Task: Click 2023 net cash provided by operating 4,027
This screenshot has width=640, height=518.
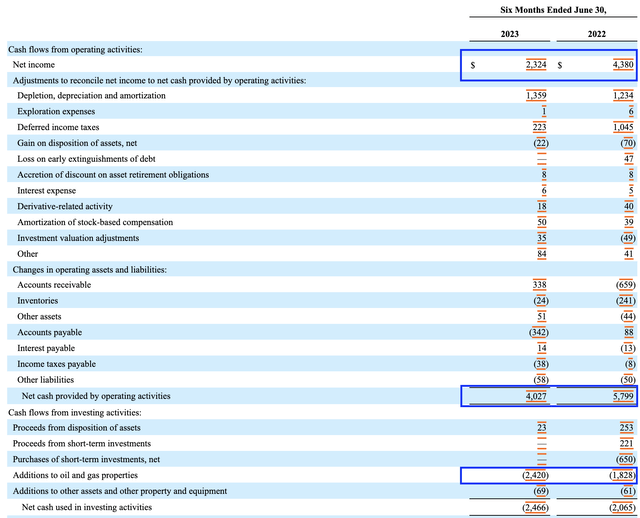Action: [x=536, y=396]
